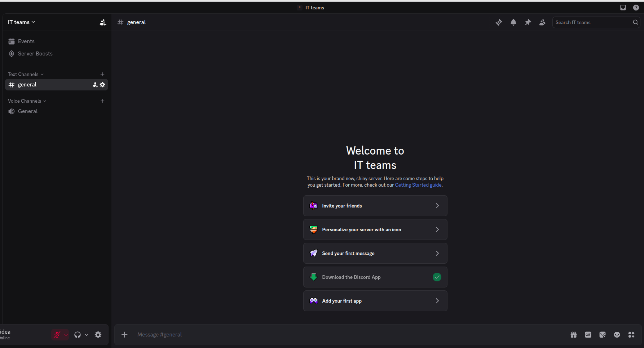Open user settings gear icon

coord(98,335)
